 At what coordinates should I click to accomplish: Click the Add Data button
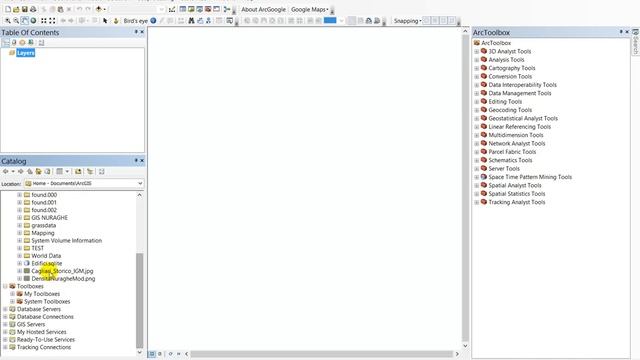(x=98, y=9)
